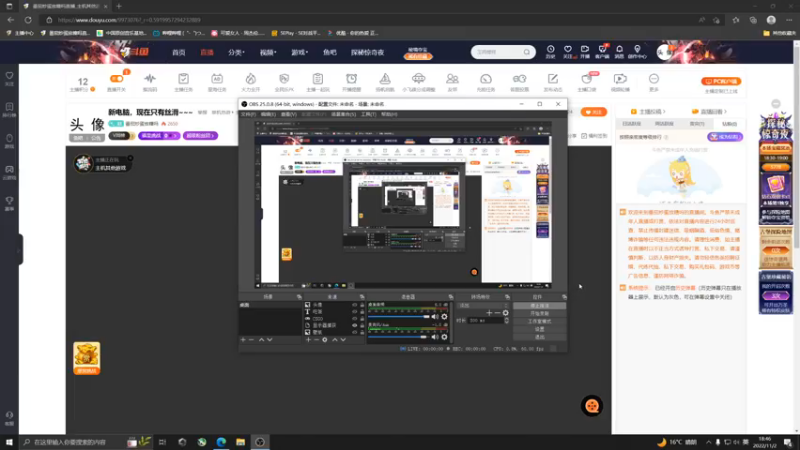Open the 工具(T) menu in OBS

(368, 114)
